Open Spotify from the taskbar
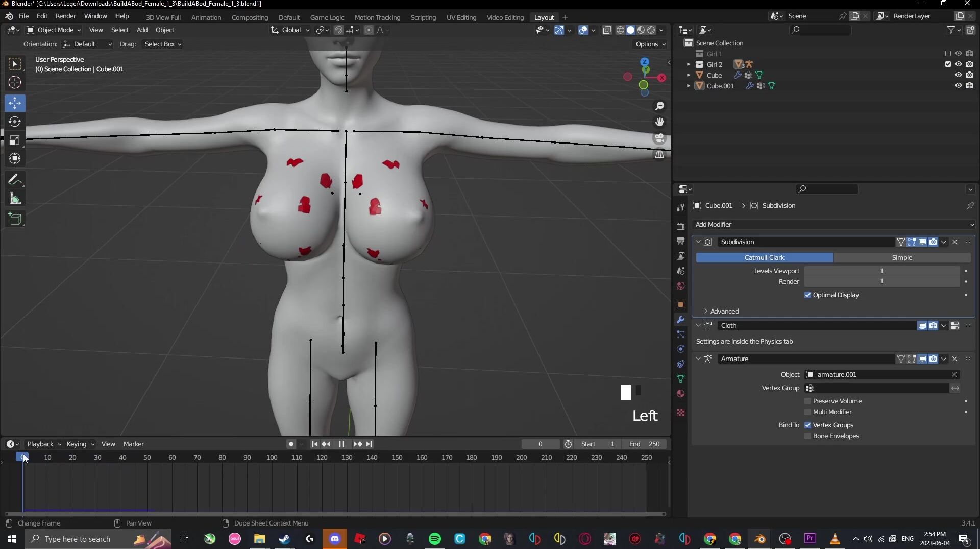 434,539
